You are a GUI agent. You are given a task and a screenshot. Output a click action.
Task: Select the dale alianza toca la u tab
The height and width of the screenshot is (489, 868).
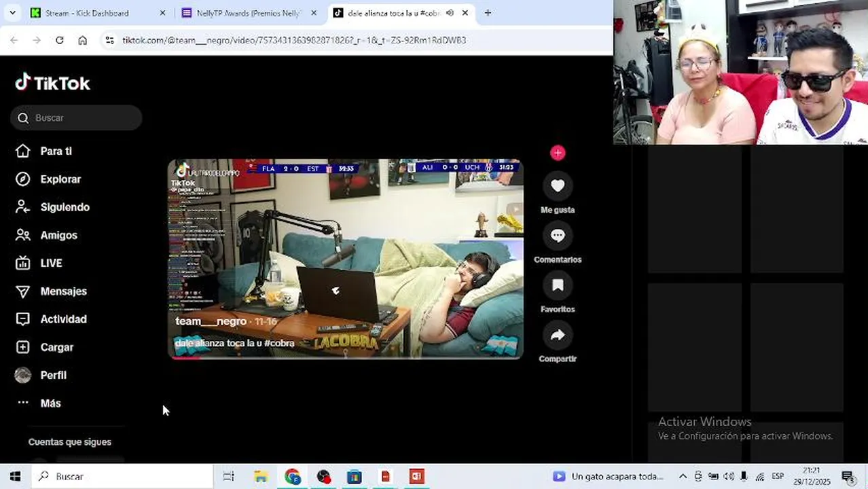pyautogui.click(x=394, y=13)
